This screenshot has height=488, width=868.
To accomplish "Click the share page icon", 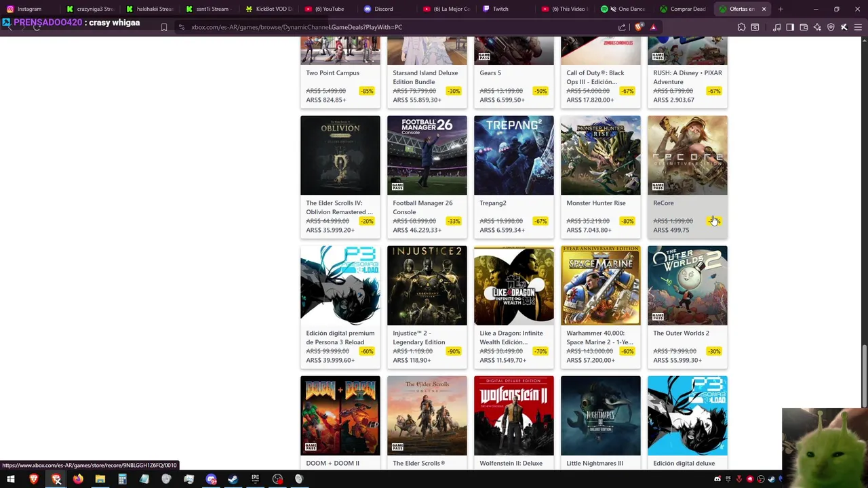I will click(x=622, y=27).
